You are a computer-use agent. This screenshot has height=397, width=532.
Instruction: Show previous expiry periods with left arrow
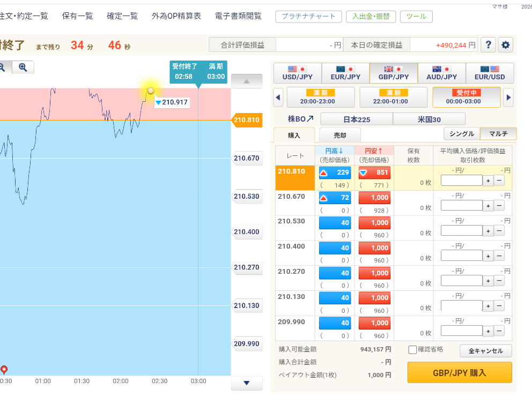(x=278, y=98)
